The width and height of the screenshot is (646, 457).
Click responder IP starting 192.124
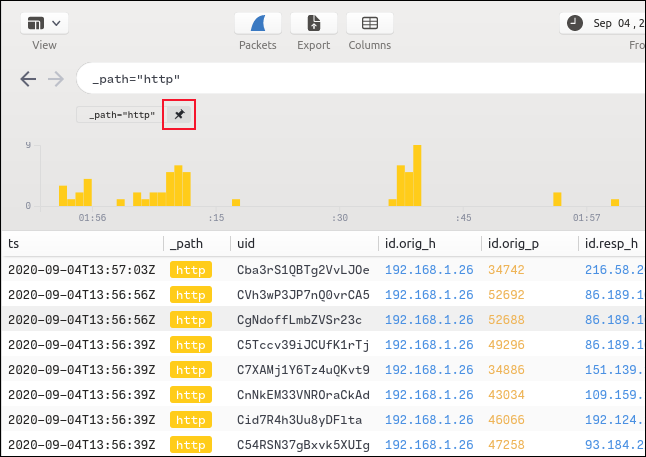point(615,420)
